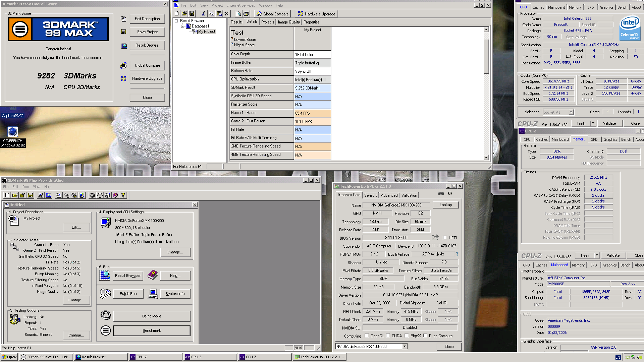Viewport: 644px width, 362px height.
Task: Open the Sensors tab in GPU-Z
Action: (x=371, y=195)
